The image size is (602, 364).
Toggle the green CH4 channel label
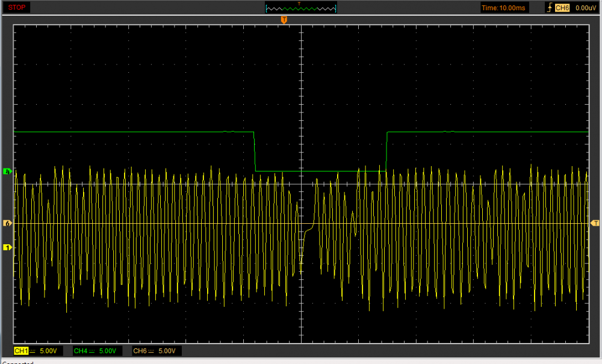tap(80, 351)
